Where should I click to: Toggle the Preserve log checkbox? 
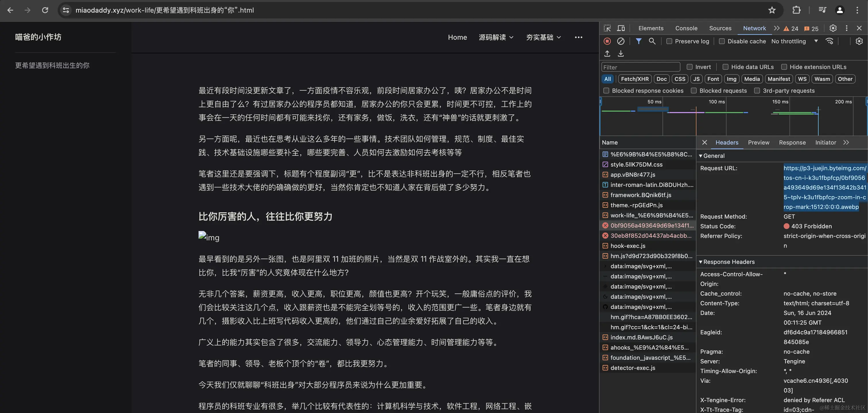coord(669,41)
